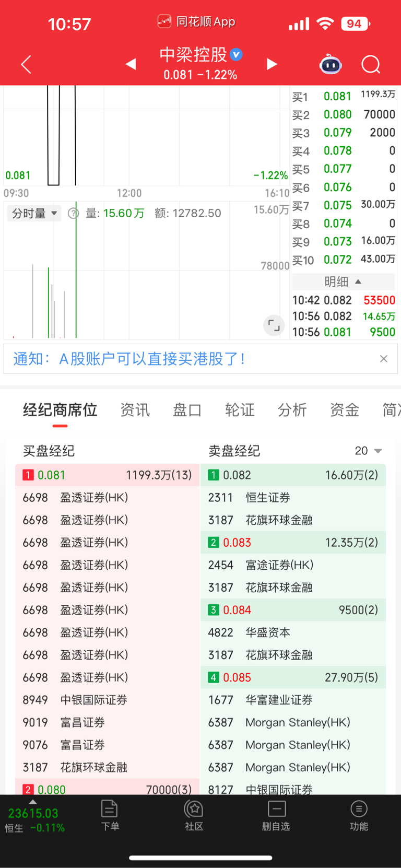Expand the chart to fullscreen
The width and height of the screenshot is (401, 868).
[274, 325]
